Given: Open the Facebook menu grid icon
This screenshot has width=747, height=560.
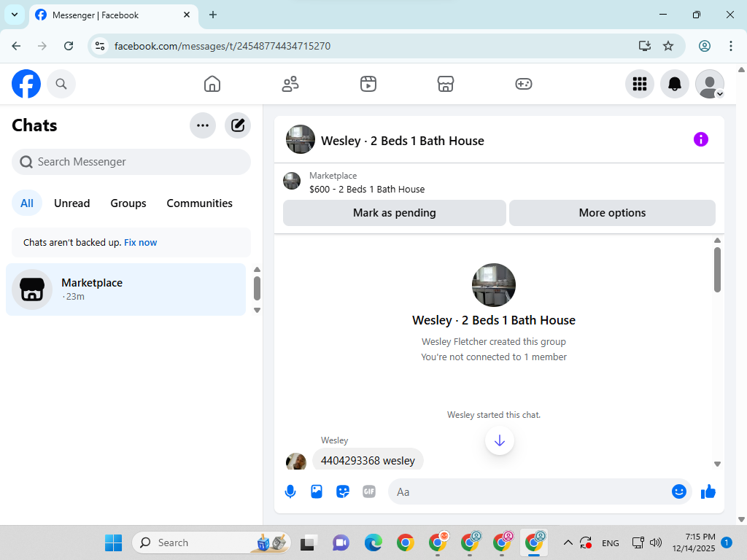Looking at the screenshot, I should pos(639,84).
